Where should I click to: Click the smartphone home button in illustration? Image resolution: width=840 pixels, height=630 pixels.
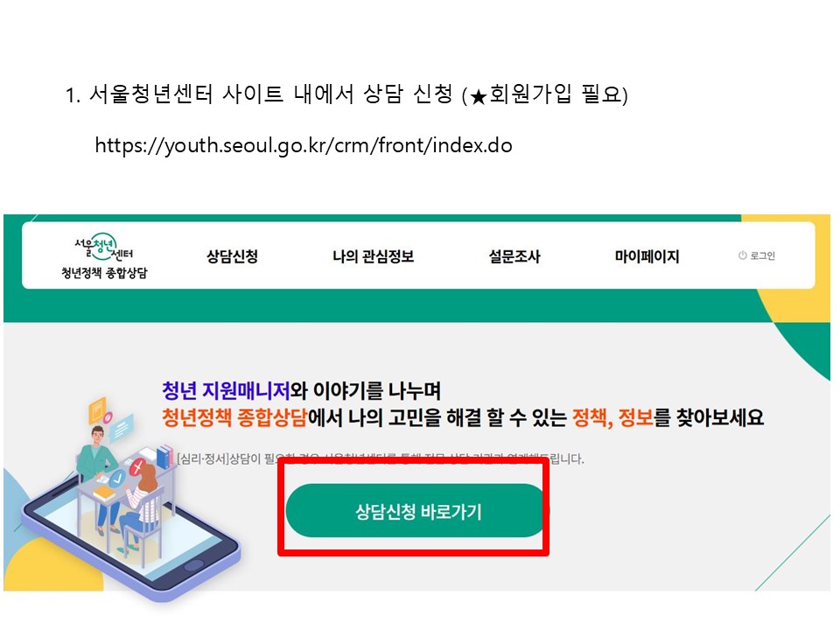click(x=193, y=565)
